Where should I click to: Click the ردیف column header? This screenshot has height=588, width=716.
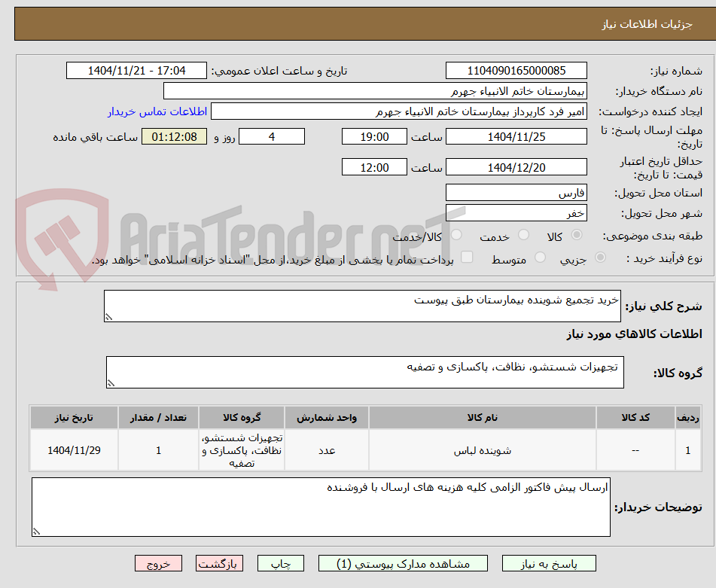tap(687, 417)
